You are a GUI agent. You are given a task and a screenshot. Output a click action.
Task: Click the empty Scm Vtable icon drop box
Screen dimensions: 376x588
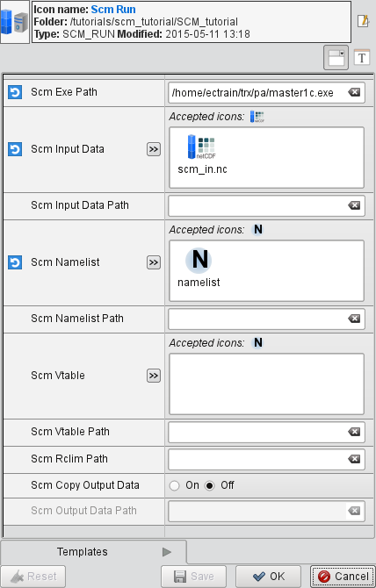tap(266, 384)
